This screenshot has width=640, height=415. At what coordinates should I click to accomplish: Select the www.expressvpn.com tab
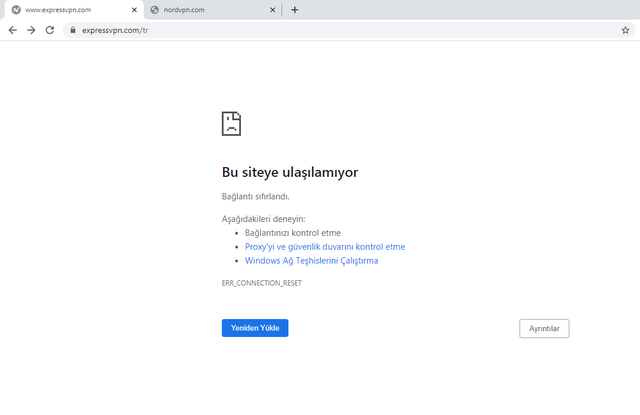[x=73, y=10]
